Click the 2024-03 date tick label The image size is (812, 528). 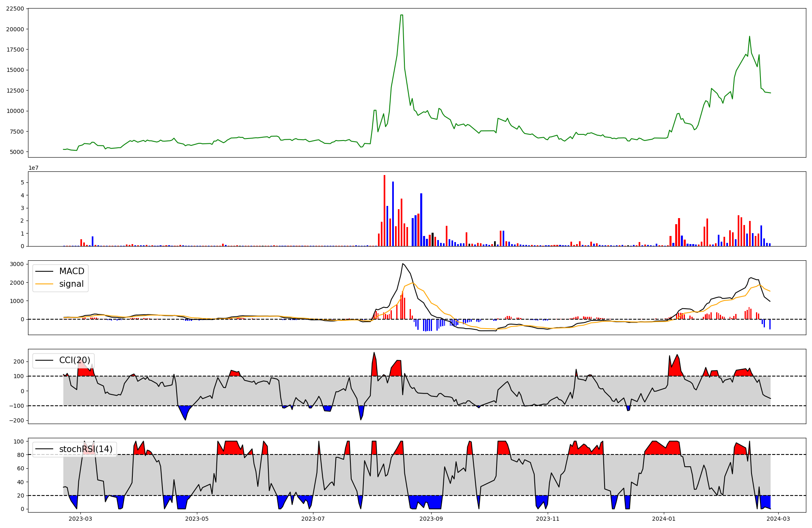point(778,518)
